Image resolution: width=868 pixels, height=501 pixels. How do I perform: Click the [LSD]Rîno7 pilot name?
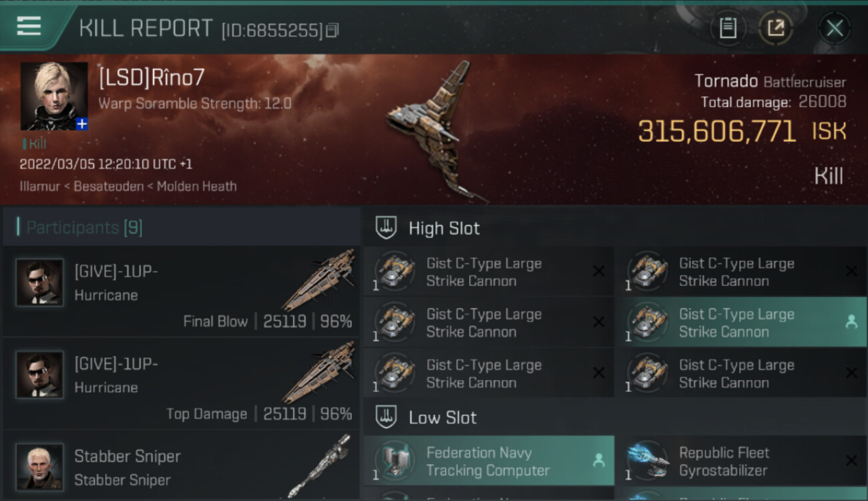pyautogui.click(x=152, y=78)
